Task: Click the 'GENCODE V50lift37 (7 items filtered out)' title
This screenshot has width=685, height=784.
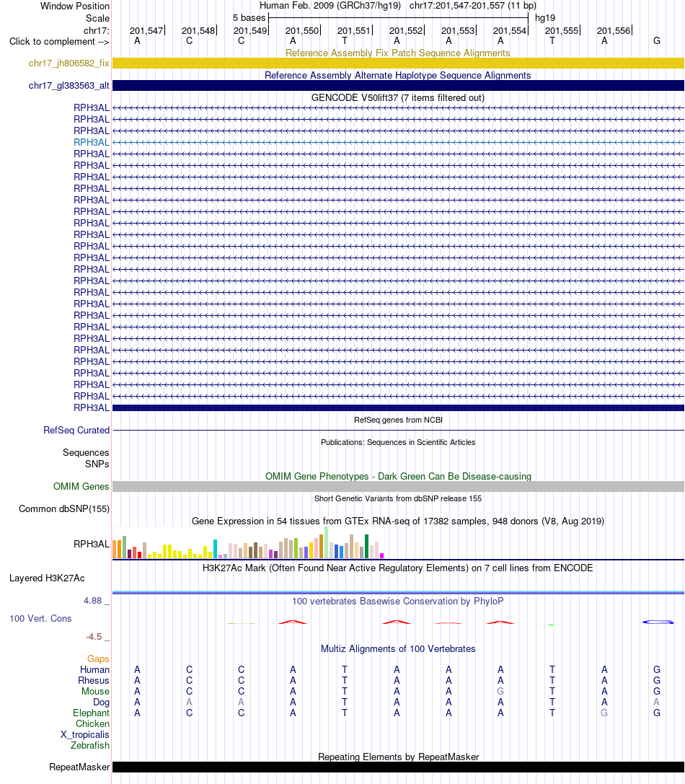Action: coord(398,97)
